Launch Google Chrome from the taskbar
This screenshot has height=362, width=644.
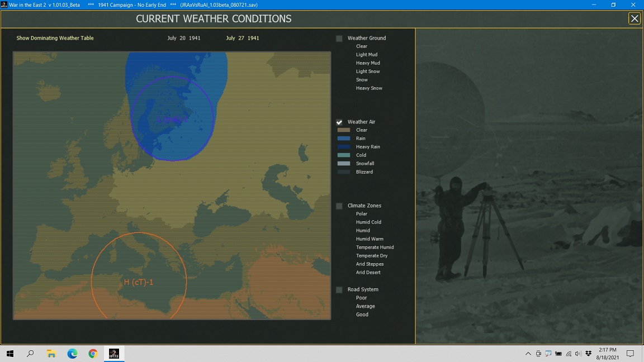point(93,354)
